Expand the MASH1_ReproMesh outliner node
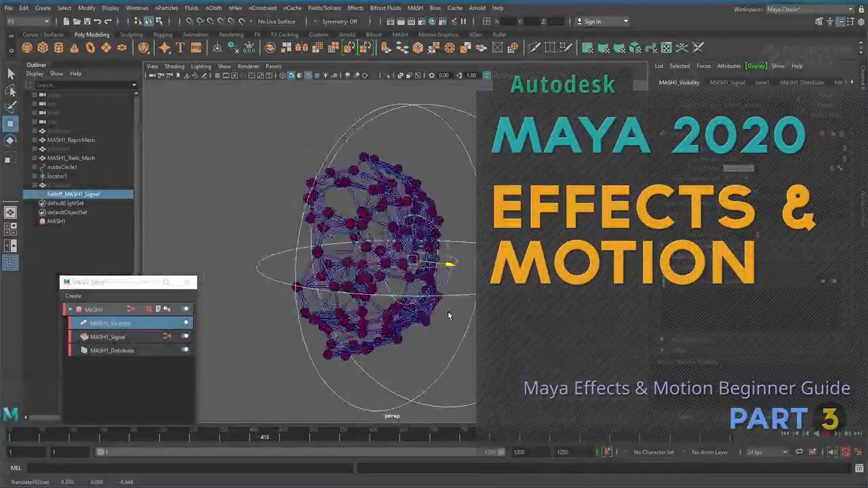 (35, 140)
